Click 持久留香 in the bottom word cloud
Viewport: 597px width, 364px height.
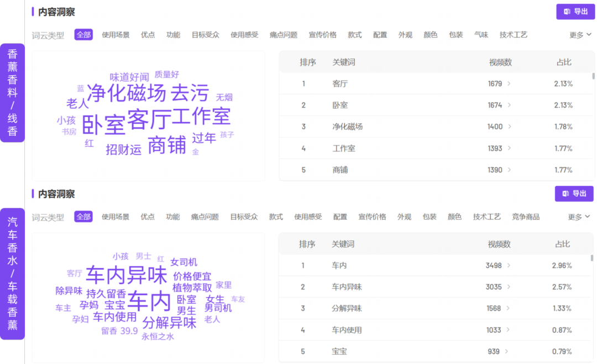(106, 294)
